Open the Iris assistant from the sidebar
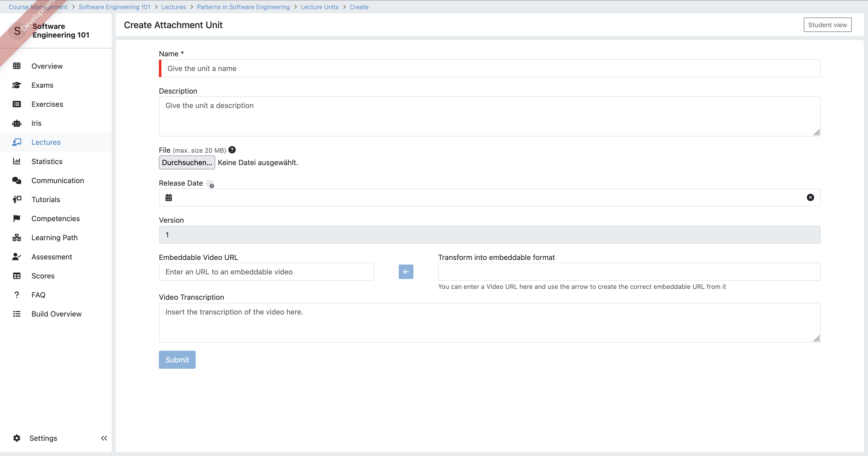Image resolution: width=868 pixels, height=456 pixels. point(17,123)
